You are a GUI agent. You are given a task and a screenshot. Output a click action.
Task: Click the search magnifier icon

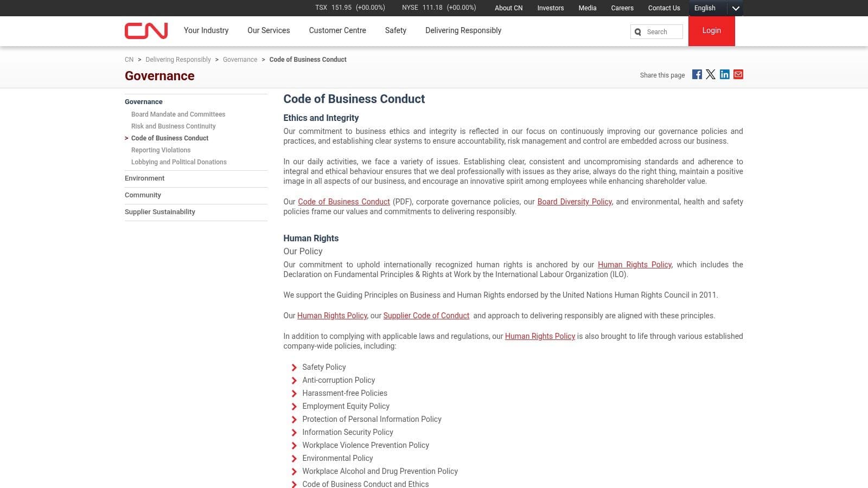pyautogui.click(x=637, y=32)
